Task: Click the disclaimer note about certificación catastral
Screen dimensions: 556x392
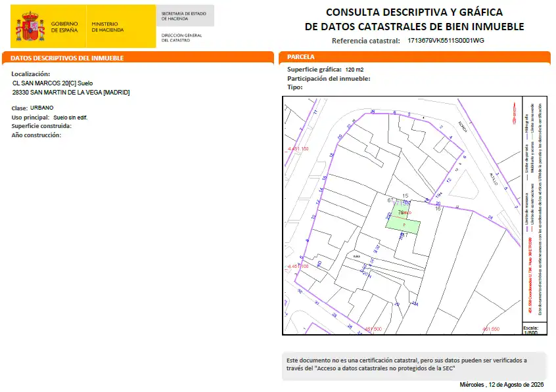Action: tap(415, 366)
